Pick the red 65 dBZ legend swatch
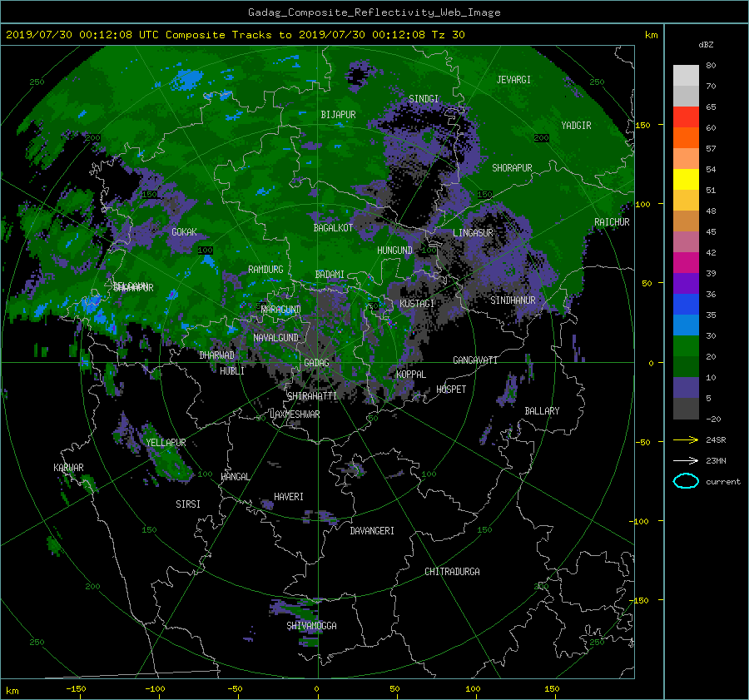 coord(686,117)
